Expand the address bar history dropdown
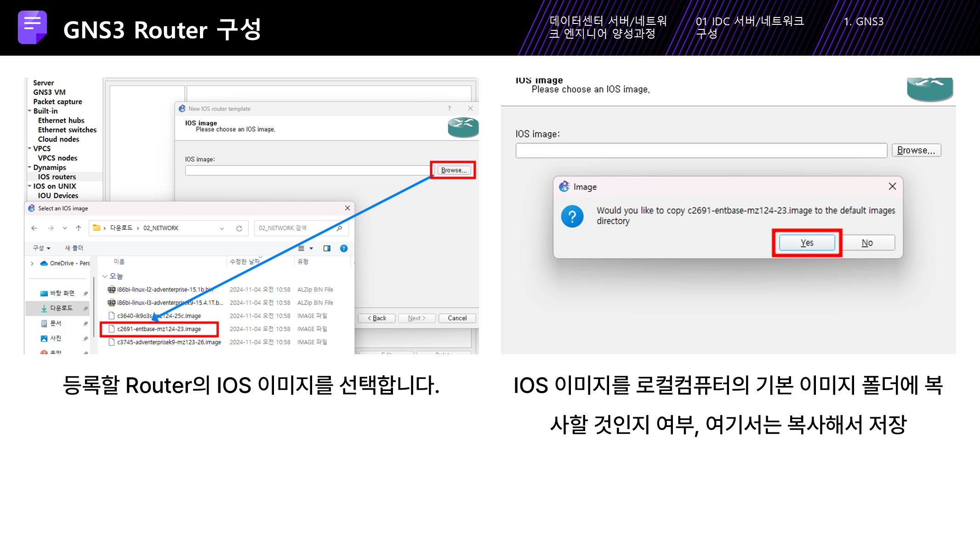 (x=222, y=228)
